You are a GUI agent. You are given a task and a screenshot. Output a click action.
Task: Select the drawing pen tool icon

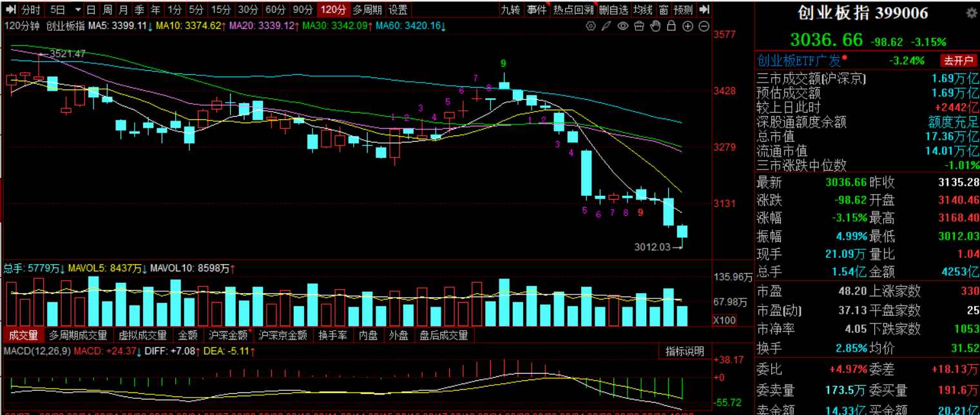point(607,26)
